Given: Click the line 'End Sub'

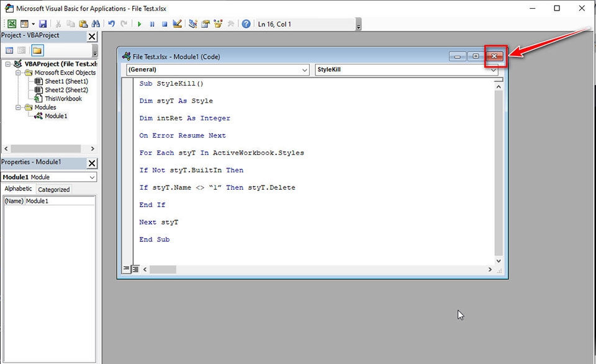Looking at the screenshot, I should pos(155,239).
